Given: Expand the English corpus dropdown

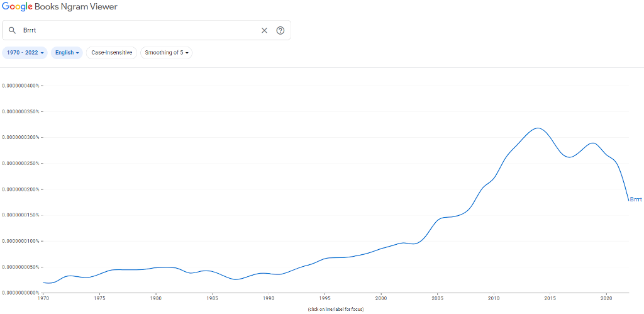Looking at the screenshot, I should coord(67,53).
